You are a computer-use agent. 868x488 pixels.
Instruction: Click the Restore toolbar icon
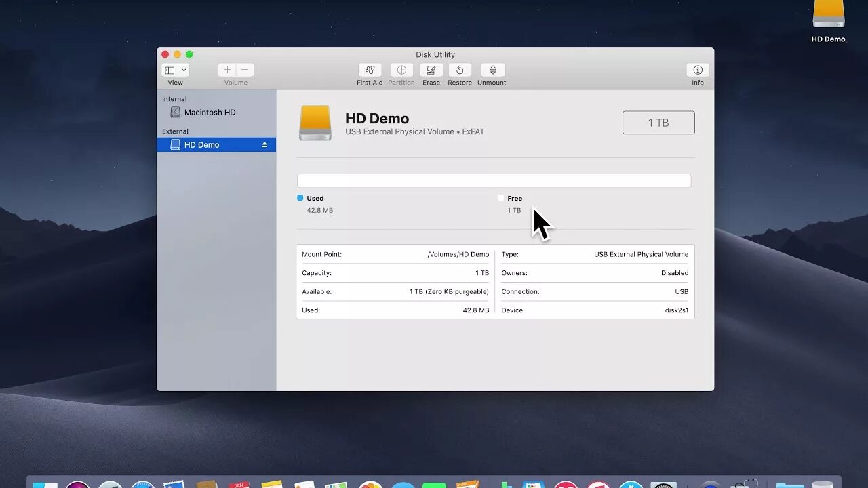click(460, 70)
